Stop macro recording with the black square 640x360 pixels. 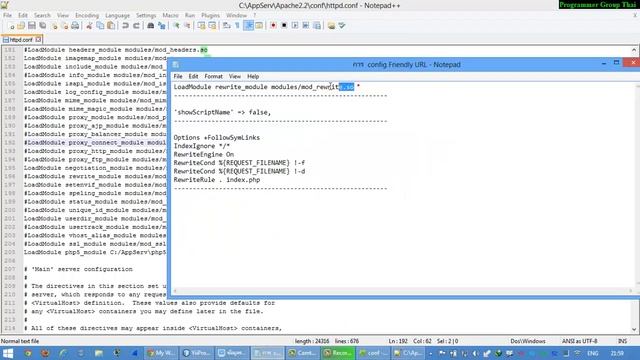pos(284,26)
